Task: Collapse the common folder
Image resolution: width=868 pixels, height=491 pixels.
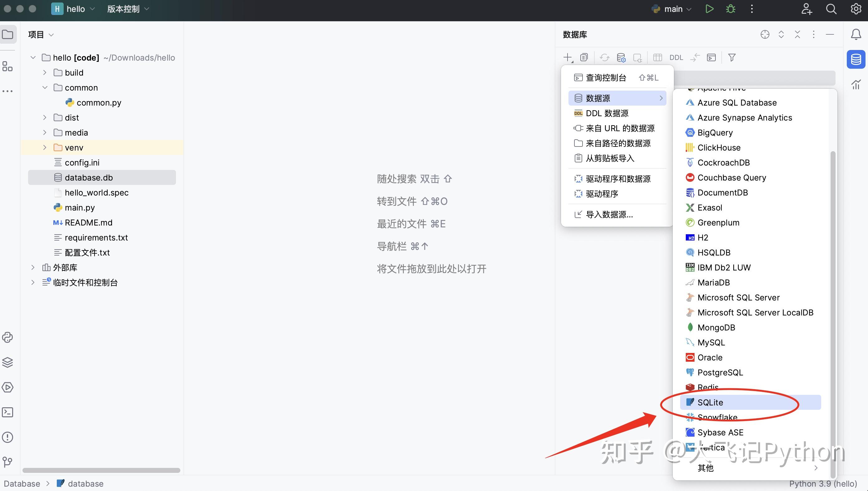Action: coord(45,87)
